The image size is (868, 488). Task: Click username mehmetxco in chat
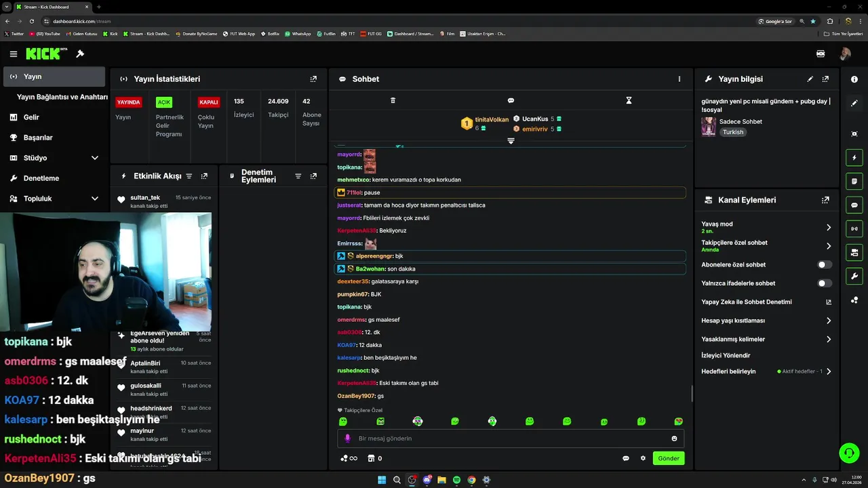point(353,180)
